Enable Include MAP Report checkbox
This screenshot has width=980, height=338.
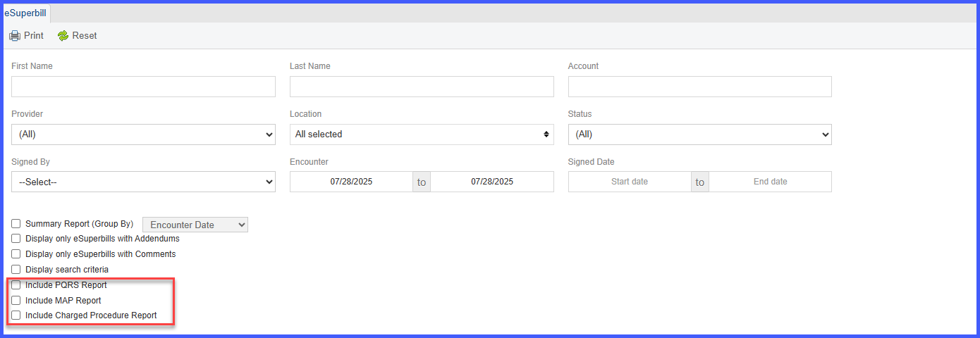tap(16, 301)
